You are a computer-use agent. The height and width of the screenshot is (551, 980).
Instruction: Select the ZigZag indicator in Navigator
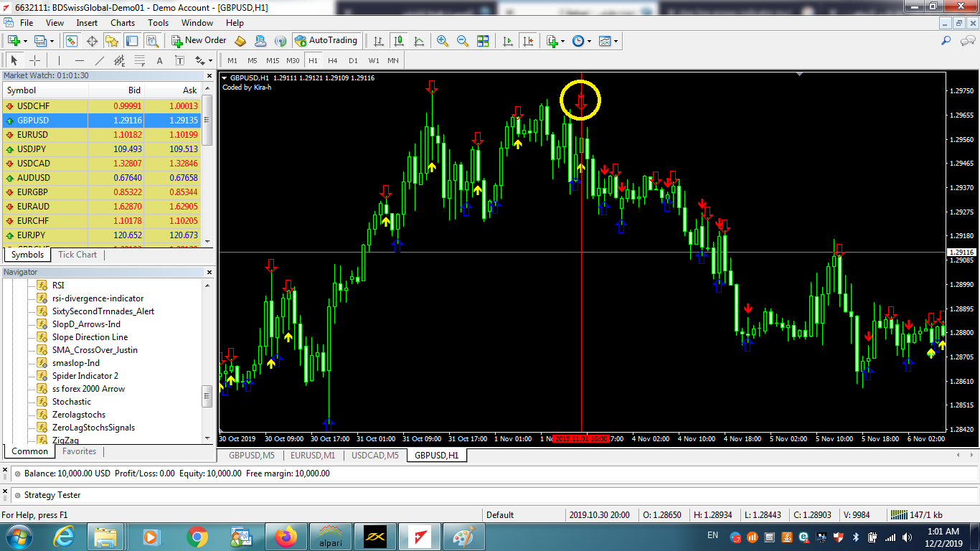65,440
